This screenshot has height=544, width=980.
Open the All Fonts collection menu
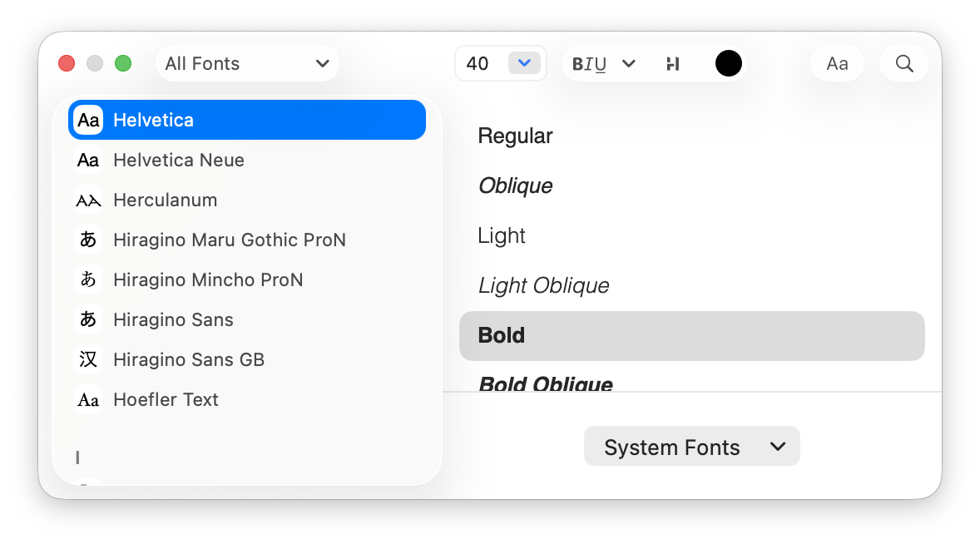point(247,63)
